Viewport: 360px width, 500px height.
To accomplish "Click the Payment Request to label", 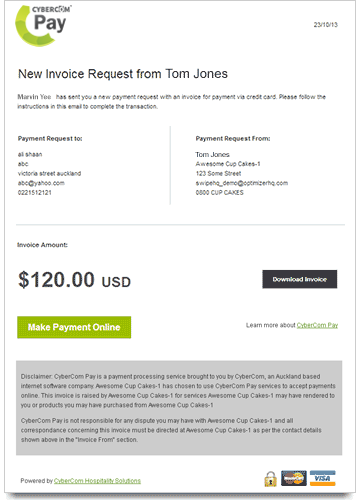I will pyautogui.click(x=50, y=139).
